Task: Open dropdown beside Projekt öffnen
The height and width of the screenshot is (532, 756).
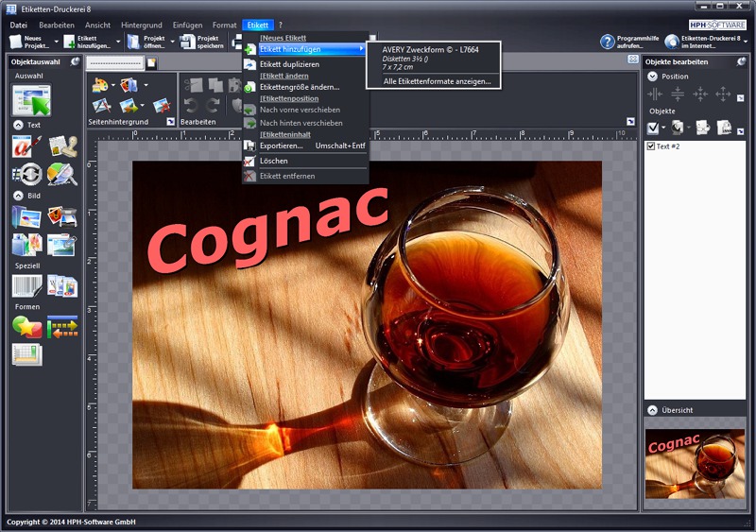Action: [172, 42]
